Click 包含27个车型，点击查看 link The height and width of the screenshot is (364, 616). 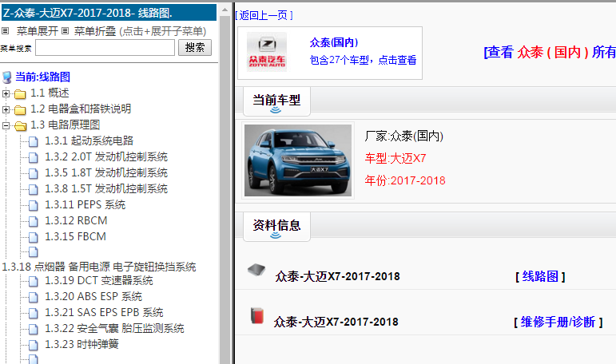point(363,60)
